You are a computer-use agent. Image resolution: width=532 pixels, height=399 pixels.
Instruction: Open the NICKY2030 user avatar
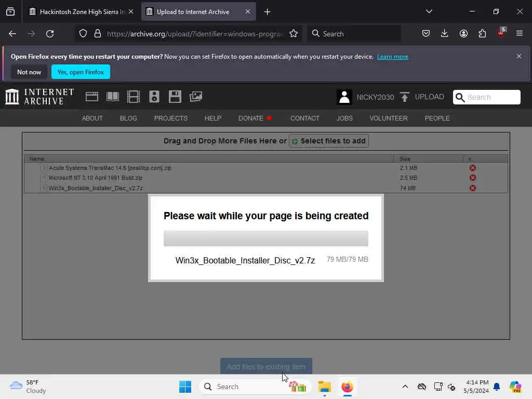(x=344, y=97)
